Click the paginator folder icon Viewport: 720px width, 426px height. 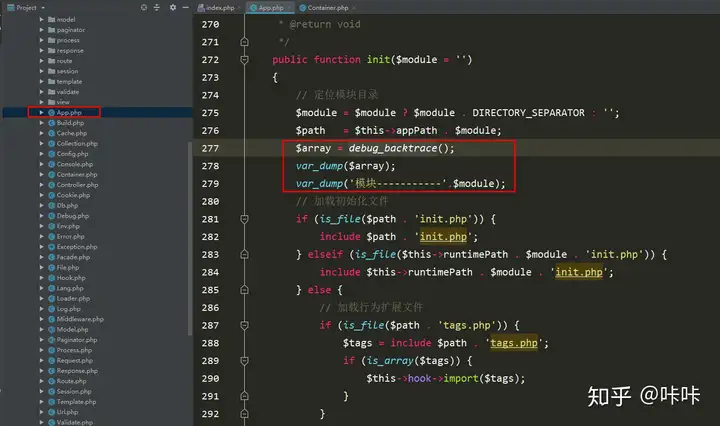click(51, 30)
